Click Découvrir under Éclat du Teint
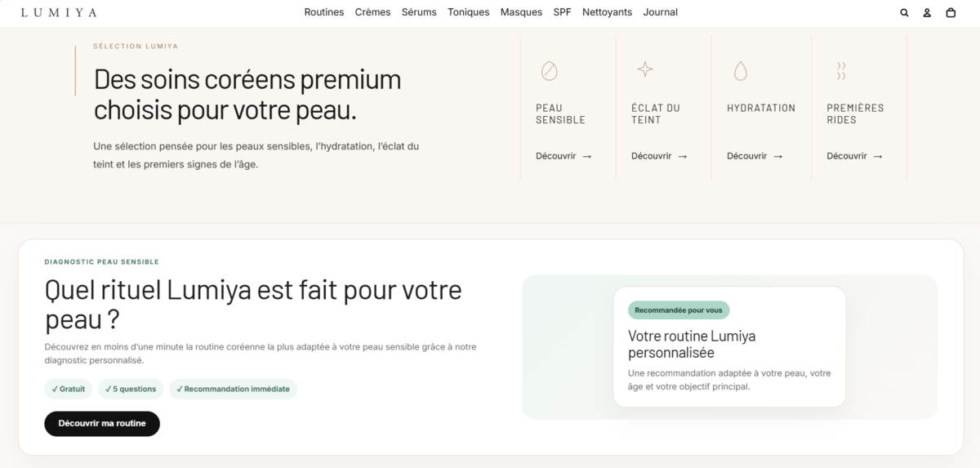 [x=659, y=156]
